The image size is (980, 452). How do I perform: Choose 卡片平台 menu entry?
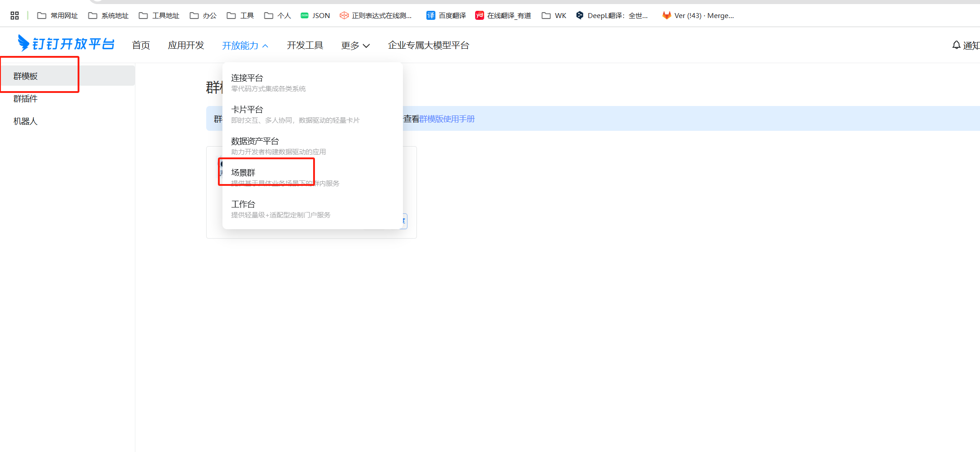tap(247, 110)
